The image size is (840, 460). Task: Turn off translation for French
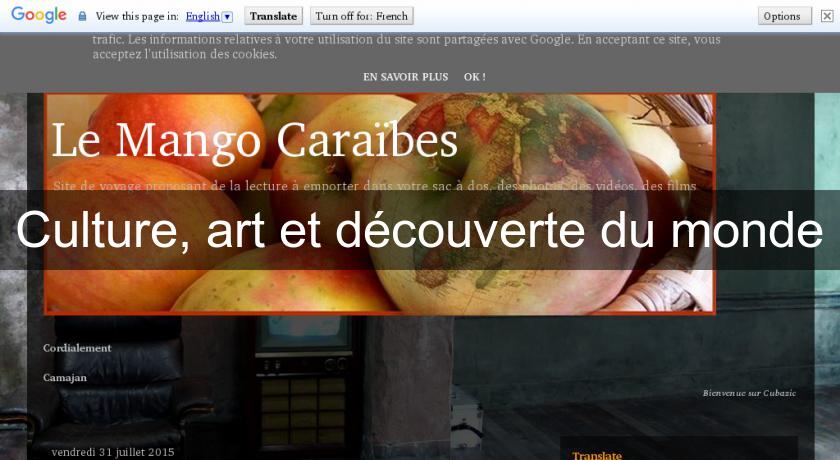click(x=361, y=16)
